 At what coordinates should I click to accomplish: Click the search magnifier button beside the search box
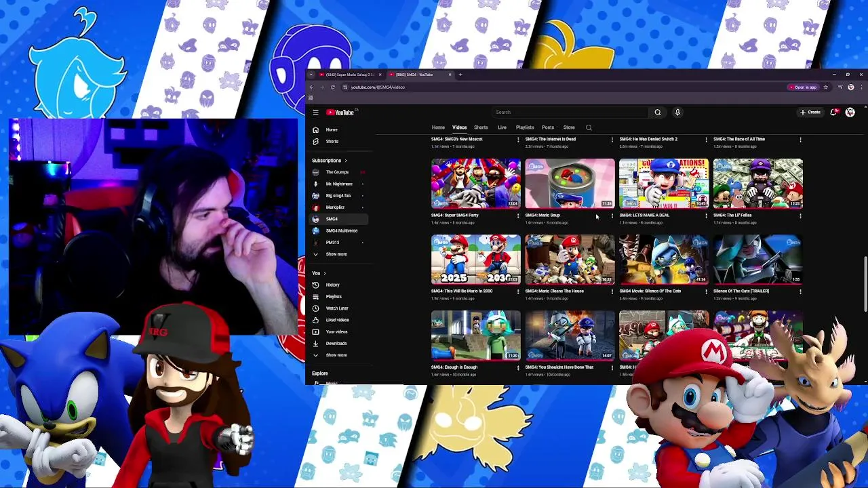click(657, 113)
